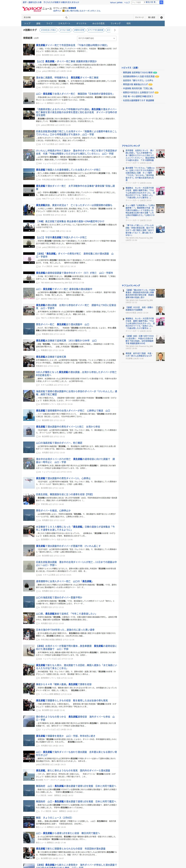Play the 1:44 video thumbnail of 沖縄 article
The image size is (186, 868).
click(x=29, y=226)
